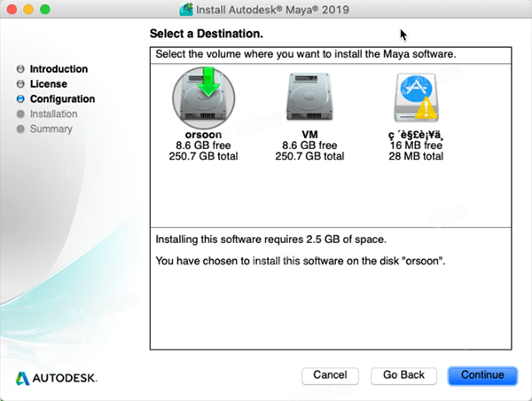Click the Installation step bullet

click(x=20, y=114)
